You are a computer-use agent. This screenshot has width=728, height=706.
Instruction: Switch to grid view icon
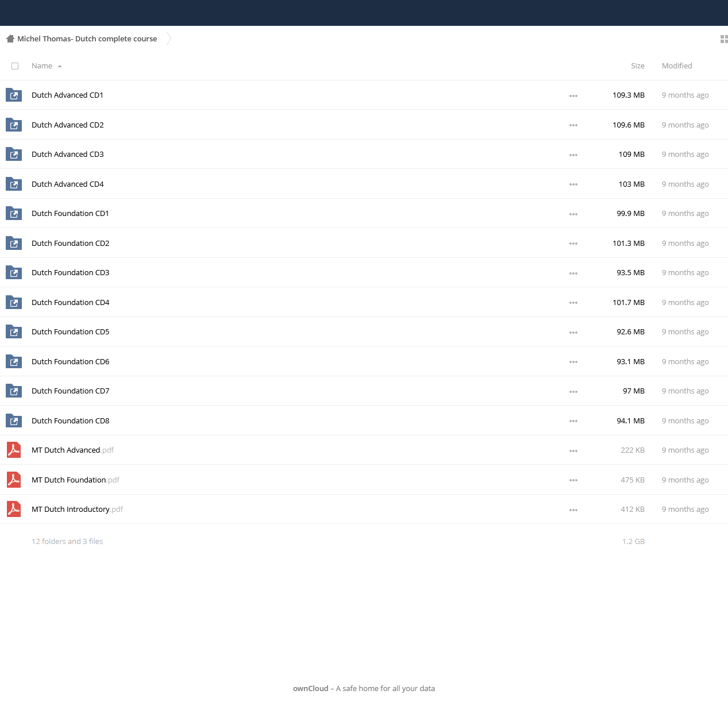pyautogui.click(x=724, y=39)
